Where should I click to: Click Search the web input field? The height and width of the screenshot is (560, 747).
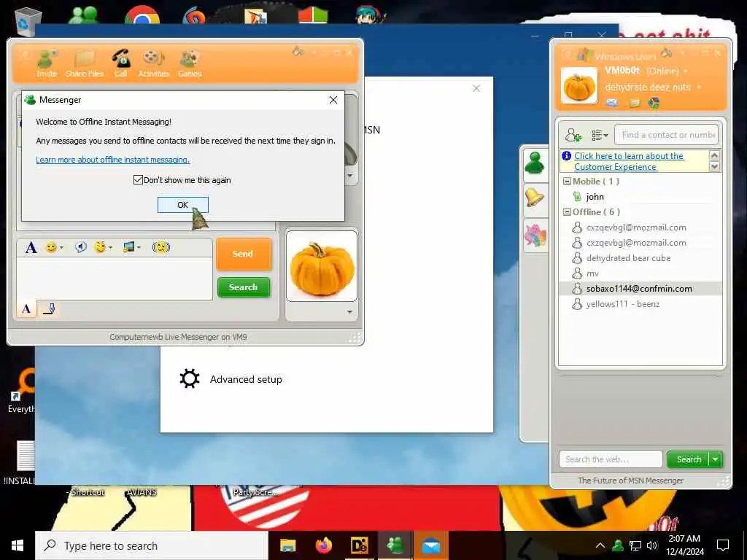coord(611,459)
